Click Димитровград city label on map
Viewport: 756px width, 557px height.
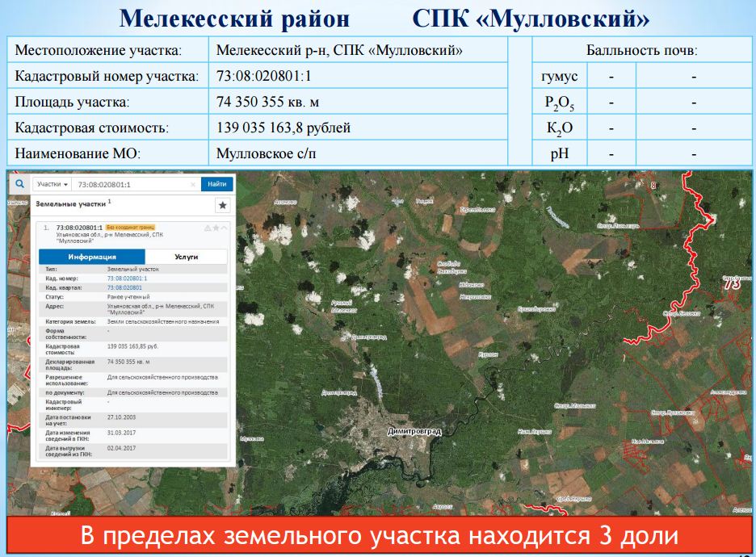(414, 432)
